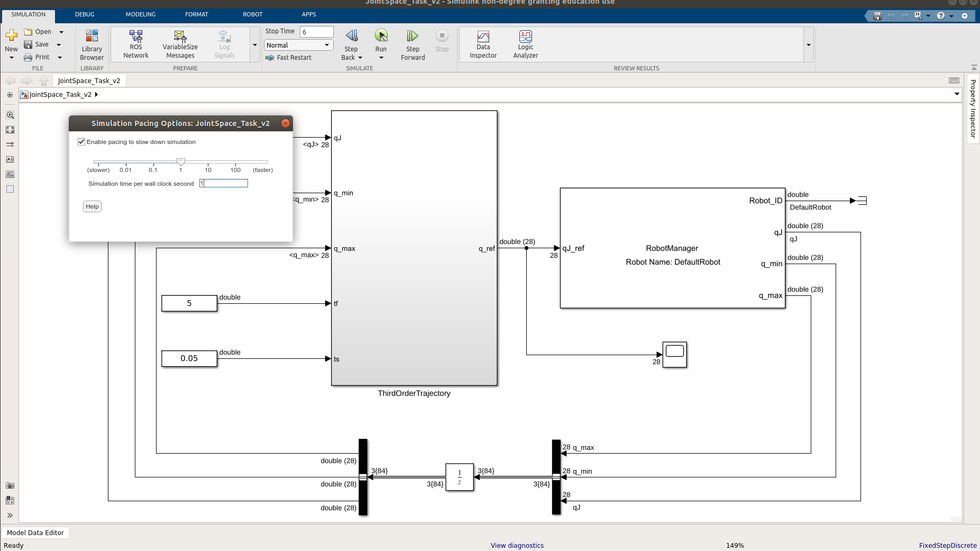Viewport: 980px width, 551px height.
Task: Click the Stop Time input field
Action: point(317,32)
